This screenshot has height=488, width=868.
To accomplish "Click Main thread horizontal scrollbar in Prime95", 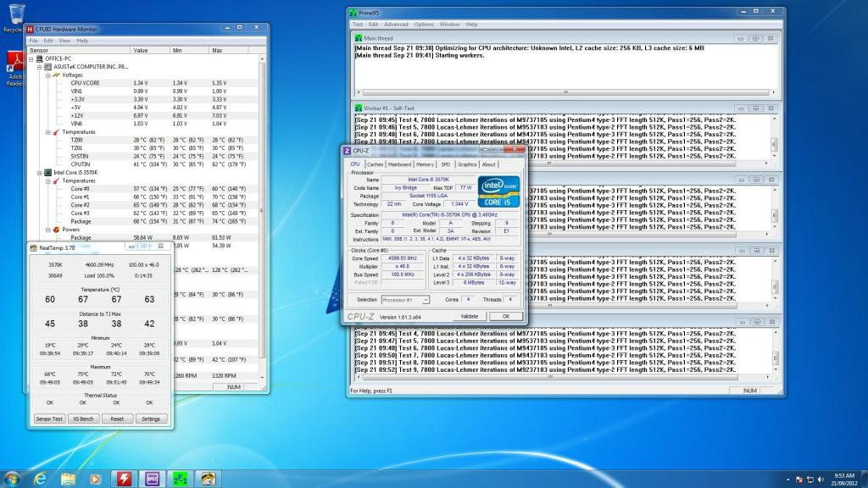I will (x=565, y=92).
